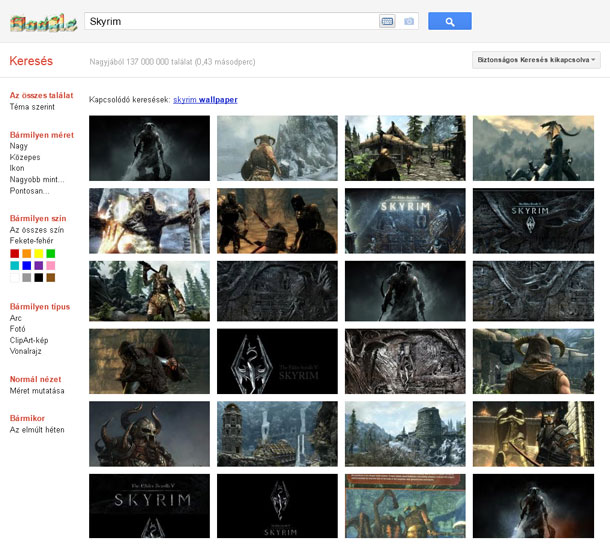Select Téma szerint option
Screen dimensions: 610x545
tap(32, 107)
